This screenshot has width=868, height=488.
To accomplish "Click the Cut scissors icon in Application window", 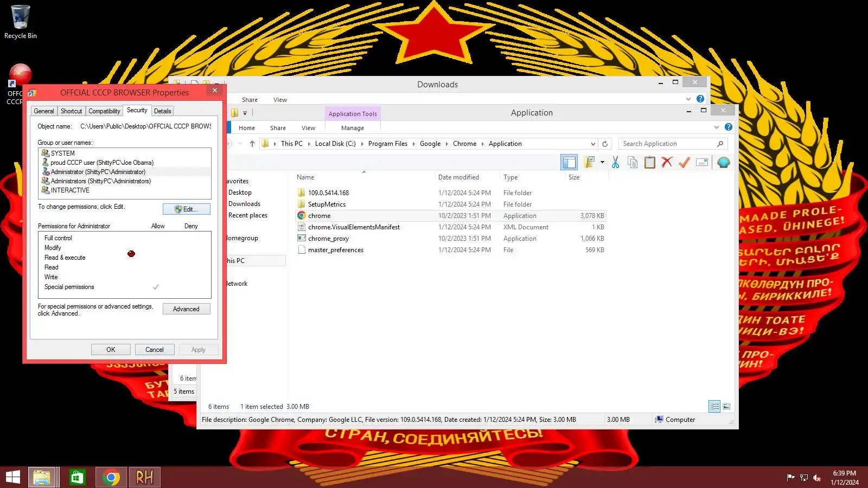I will pyautogui.click(x=615, y=162).
